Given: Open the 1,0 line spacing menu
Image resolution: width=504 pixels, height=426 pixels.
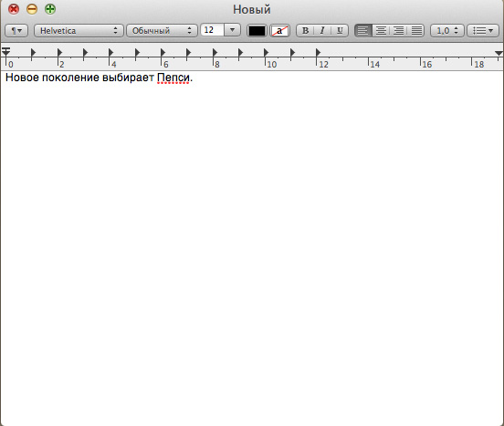Looking at the screenshot, I should click(x=447, y=31).
